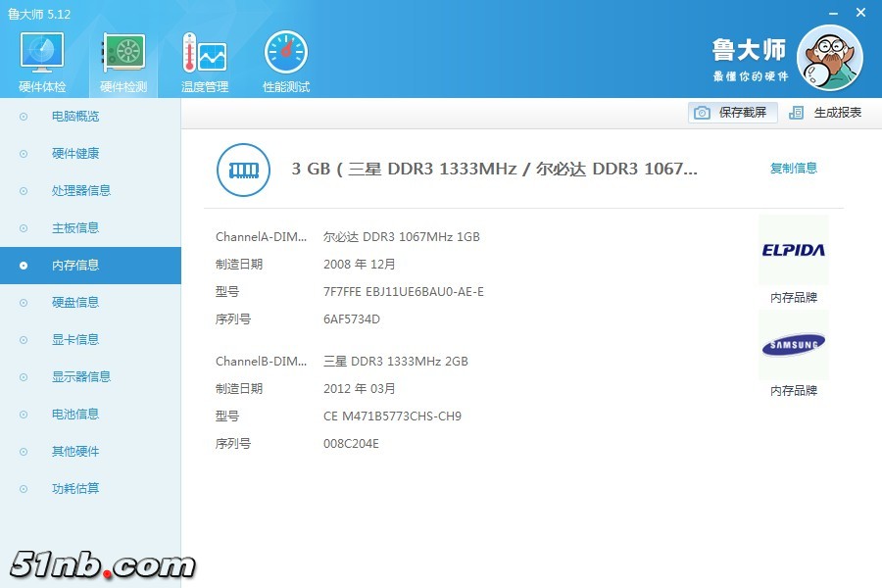This screenshot has width=882, height=588.
Task: Click the 复制信息 copy info link
Action: [x=793, y=169]
